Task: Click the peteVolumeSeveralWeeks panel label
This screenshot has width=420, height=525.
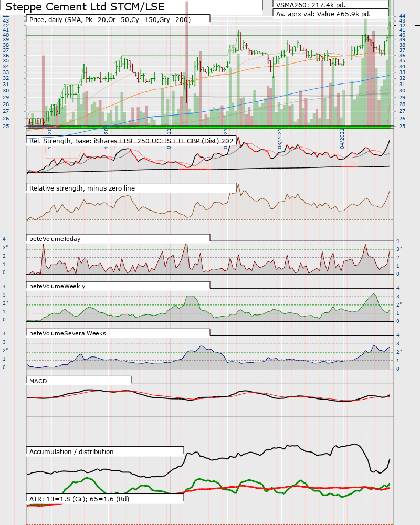Action: (68, 333)
